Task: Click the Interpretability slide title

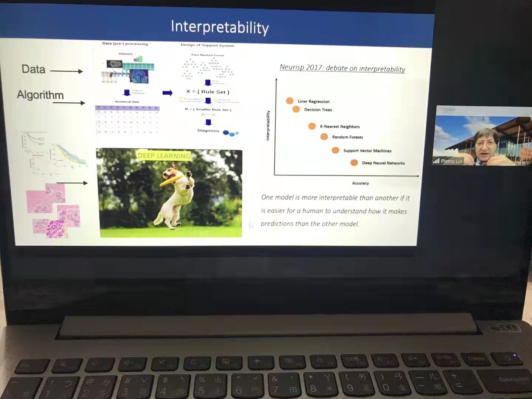Action: pos(220,27)
